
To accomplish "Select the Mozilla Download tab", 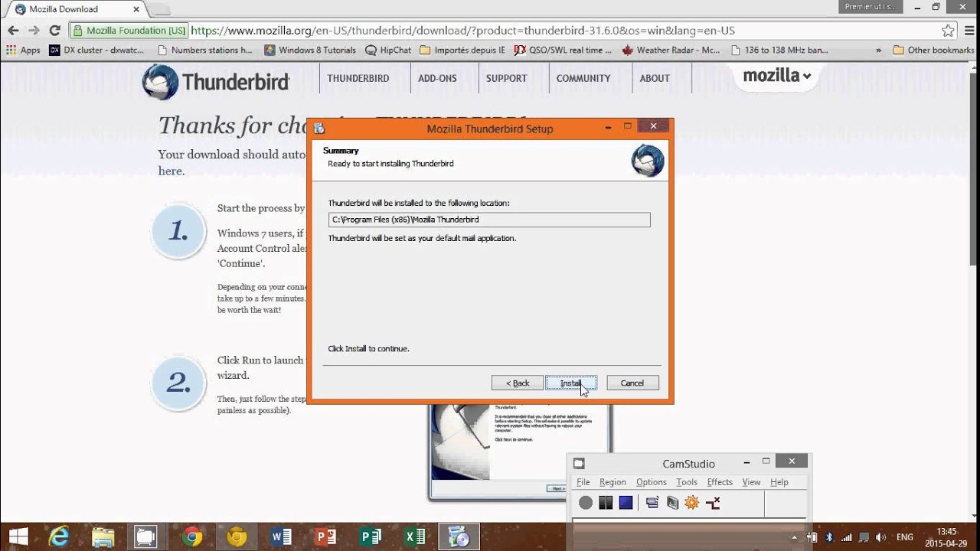I will 77,9.
